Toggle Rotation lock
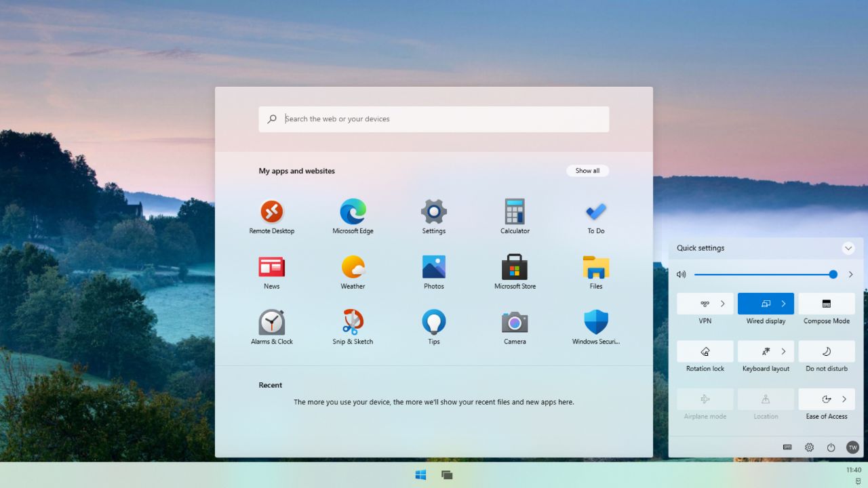Image resolution: width=868 pixels, height=488 pixels. coord(705,351)
